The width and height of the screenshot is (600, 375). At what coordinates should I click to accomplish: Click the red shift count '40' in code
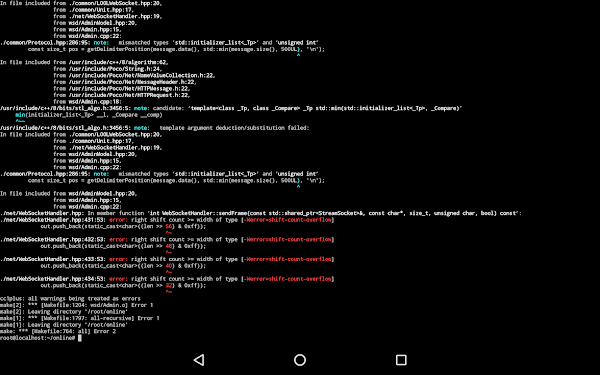pyautogui.click(x=169, y=266)
